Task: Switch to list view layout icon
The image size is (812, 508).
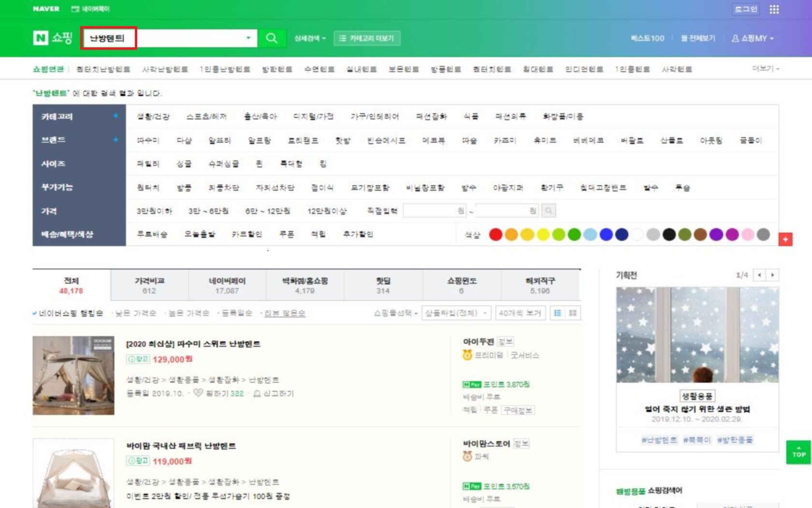Action: click(557, 313)
